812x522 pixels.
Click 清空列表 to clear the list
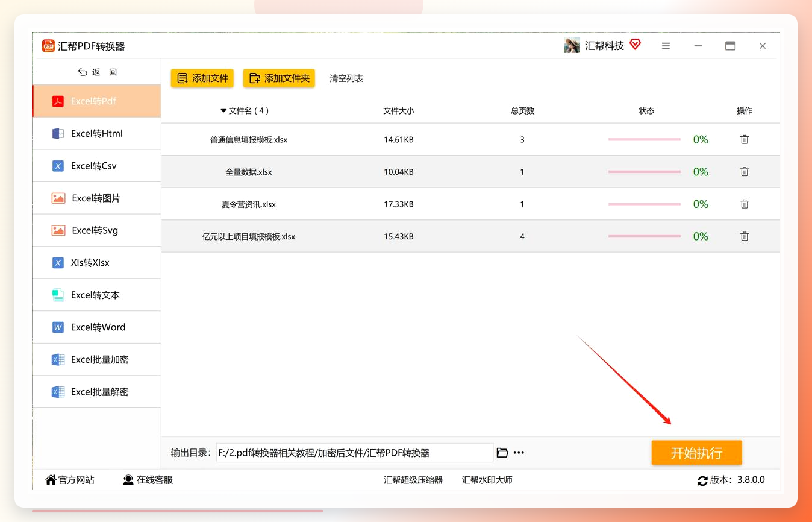pyautogui.click(x=346, y=78)
